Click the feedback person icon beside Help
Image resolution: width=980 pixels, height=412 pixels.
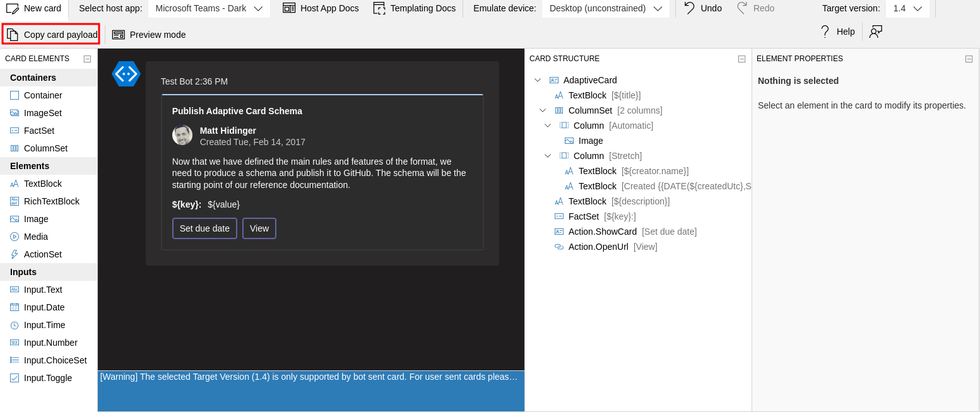click(x=876, y=32)
